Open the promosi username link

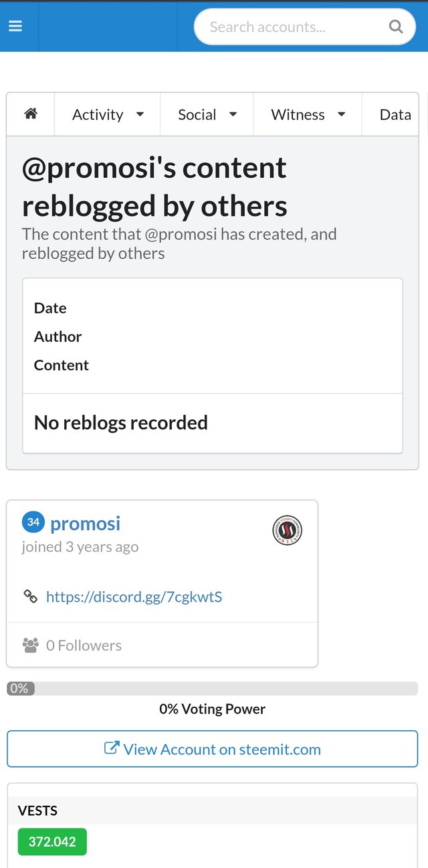[x=86, y=524]
